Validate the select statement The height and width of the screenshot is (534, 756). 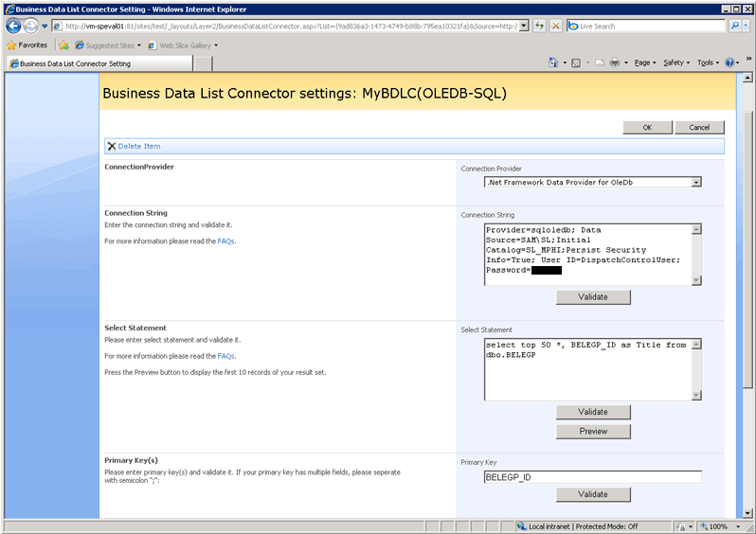[593, 412]
